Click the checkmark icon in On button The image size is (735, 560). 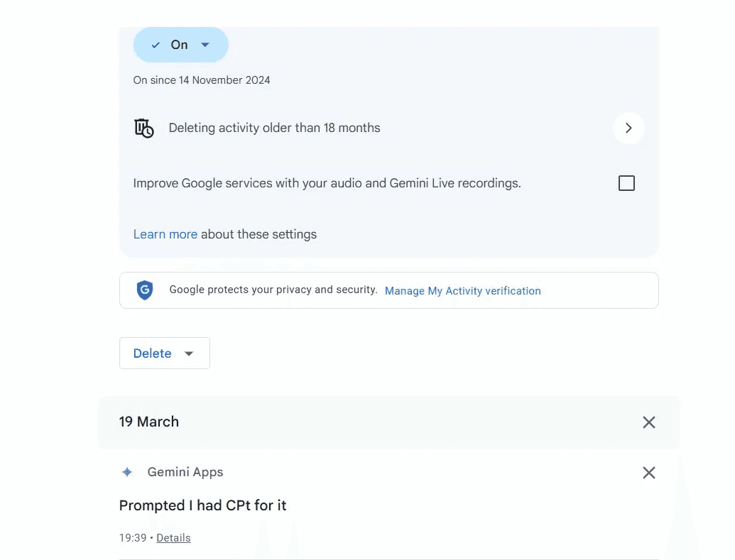pyautogui.click(x=156, y=45)
